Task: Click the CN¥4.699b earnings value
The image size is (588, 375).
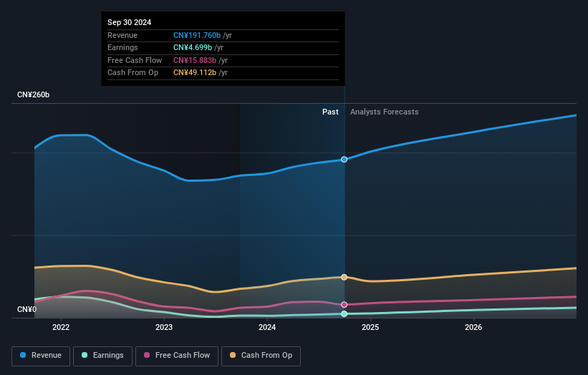Action: tap(193, 47)
